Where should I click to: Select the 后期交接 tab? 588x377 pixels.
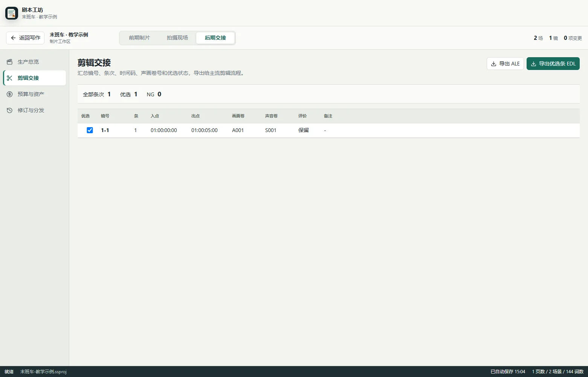coord(215,38)
